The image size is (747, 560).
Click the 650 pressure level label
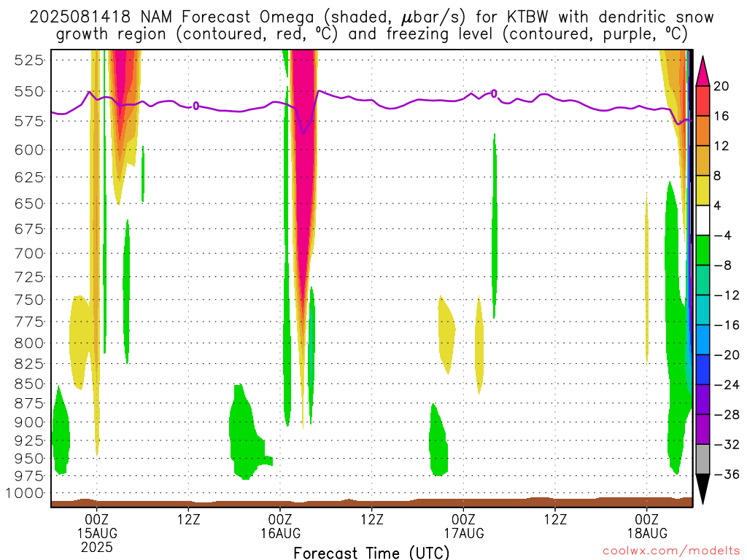29,204
